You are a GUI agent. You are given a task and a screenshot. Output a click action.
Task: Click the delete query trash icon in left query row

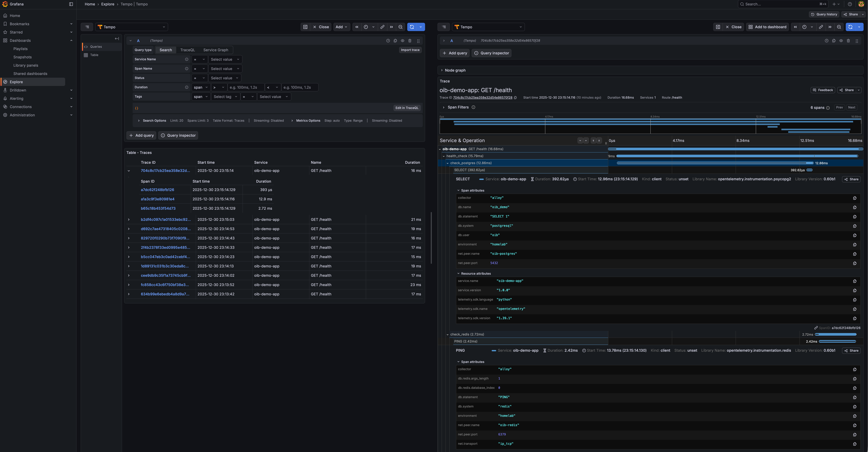410,41
